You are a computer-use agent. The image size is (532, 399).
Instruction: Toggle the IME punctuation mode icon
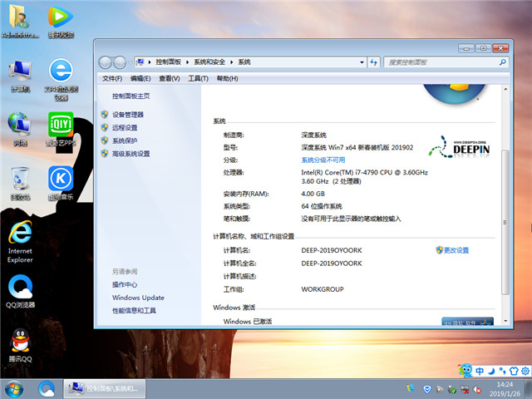[x=502, y=371]
